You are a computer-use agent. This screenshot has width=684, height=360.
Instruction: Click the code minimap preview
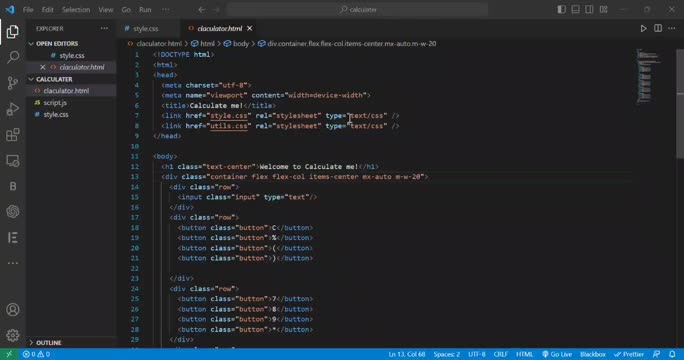coord(648,76)
